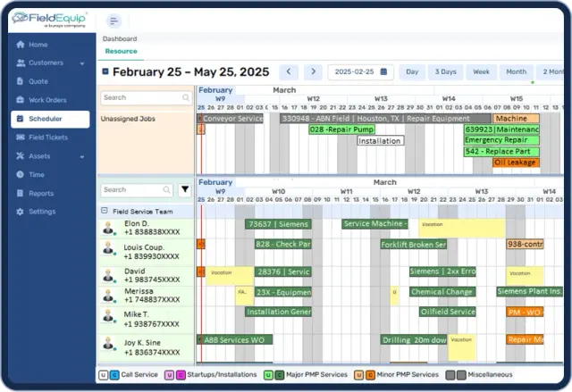Click the Reports icon in sidebar
This screenshot has width=572, height=392.
click(20, 193)
